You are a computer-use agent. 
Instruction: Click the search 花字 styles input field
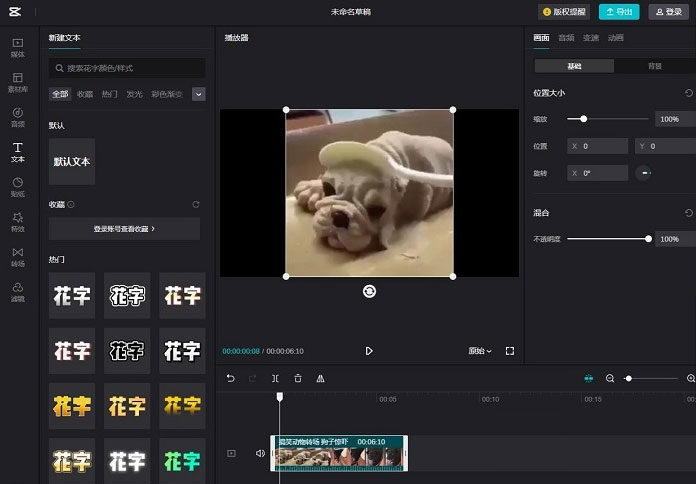127,68
